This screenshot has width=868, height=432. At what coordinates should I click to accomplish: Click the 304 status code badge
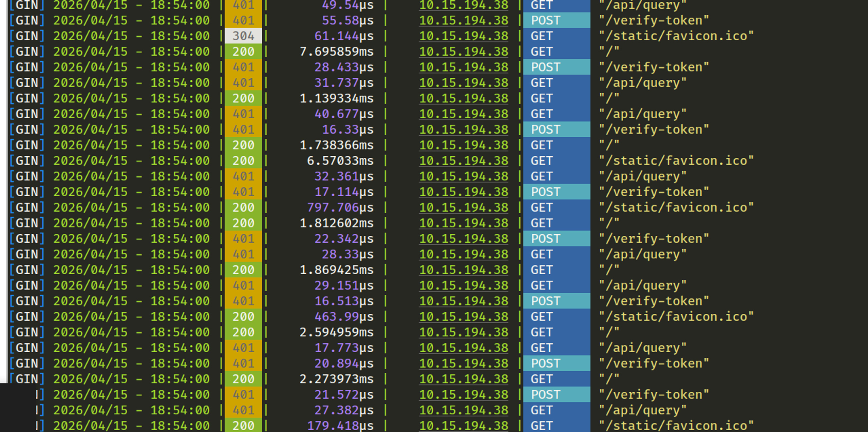(x=243, y=36)
